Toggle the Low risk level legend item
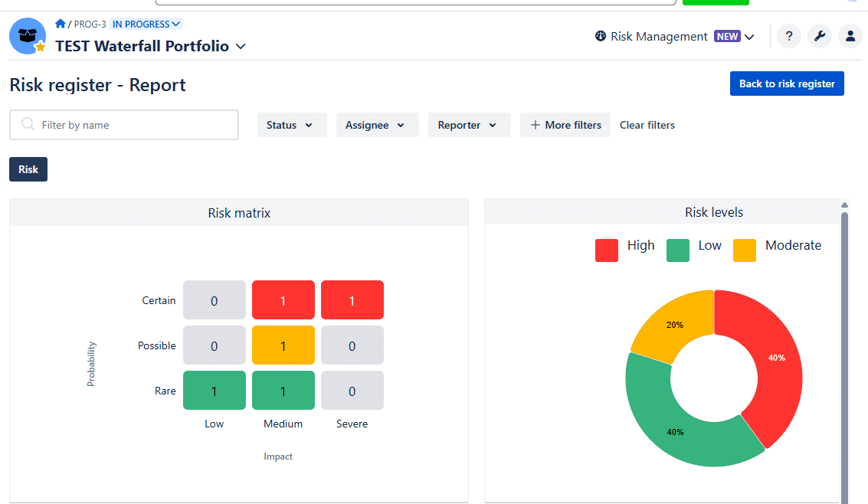 pos(694,247)
